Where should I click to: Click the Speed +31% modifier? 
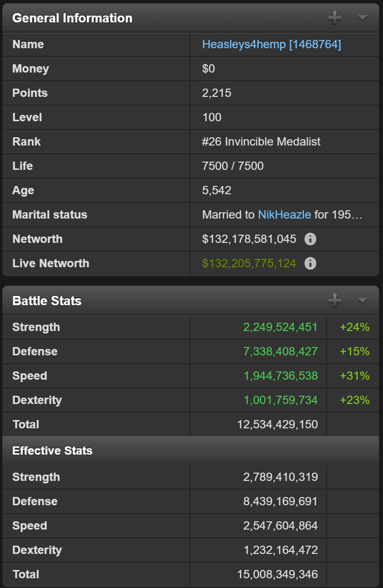(x=354, y=376)
